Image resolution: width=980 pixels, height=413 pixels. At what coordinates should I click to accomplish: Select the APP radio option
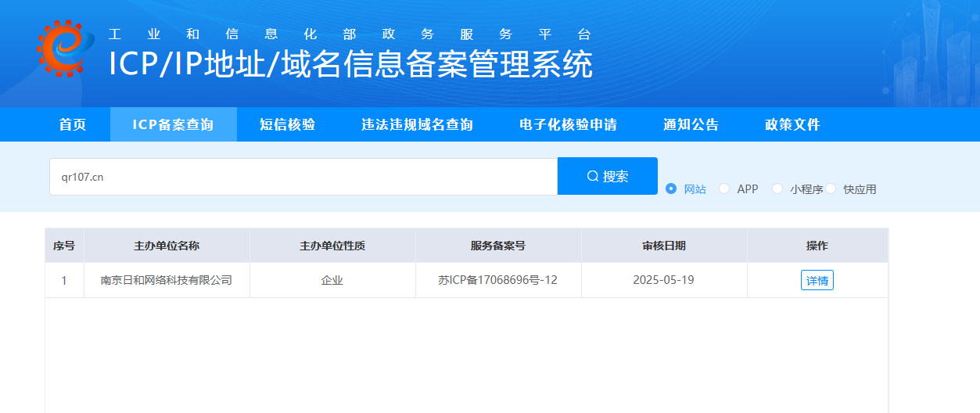pyautogui.click(x=724, y=189)
